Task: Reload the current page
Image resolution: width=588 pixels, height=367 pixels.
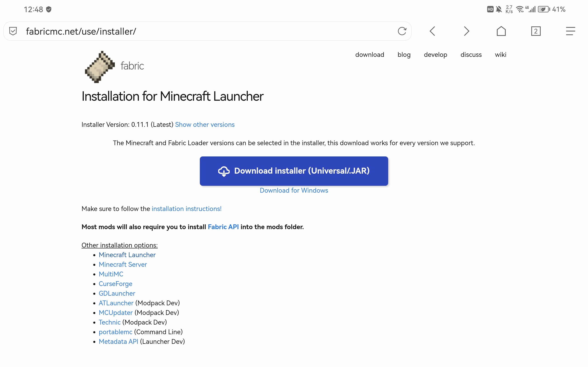Action: point(402,31)
